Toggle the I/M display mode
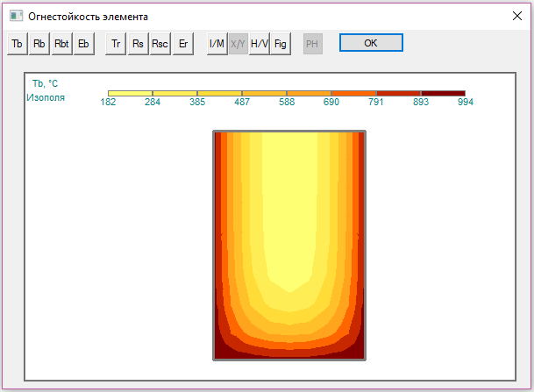Screen dimensions: 534x392 217,44
